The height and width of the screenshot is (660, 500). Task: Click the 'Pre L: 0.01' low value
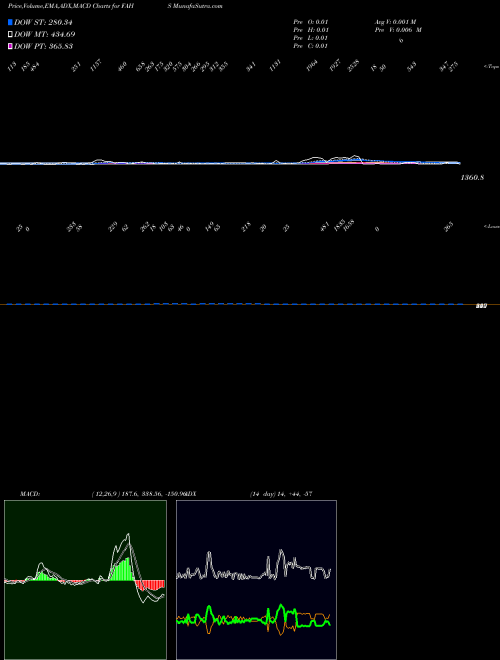(x=311, y=38)
